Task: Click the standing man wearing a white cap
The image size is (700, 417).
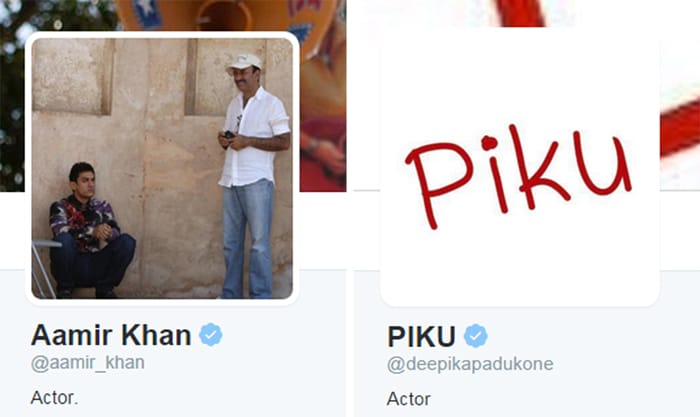Action: pos(252,176)
